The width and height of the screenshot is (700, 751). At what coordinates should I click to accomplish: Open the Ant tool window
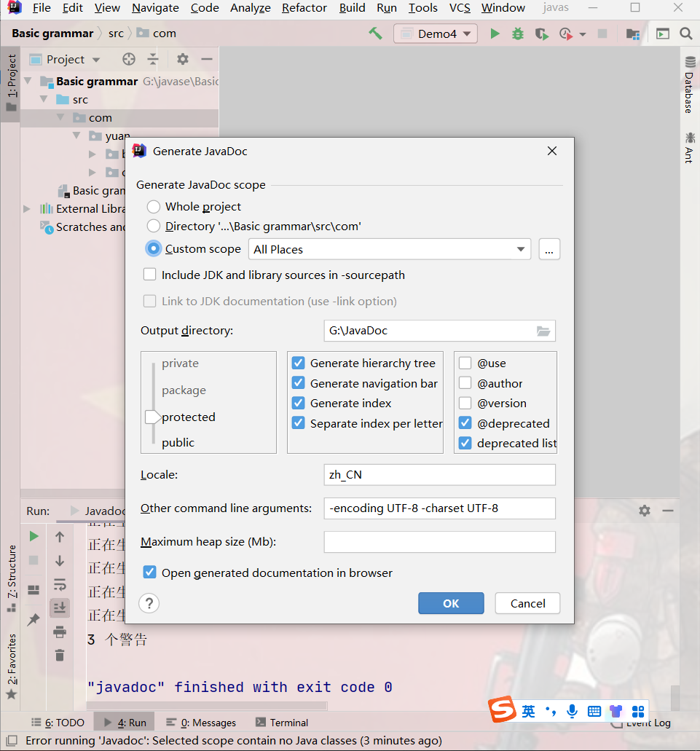pos(690,148)
